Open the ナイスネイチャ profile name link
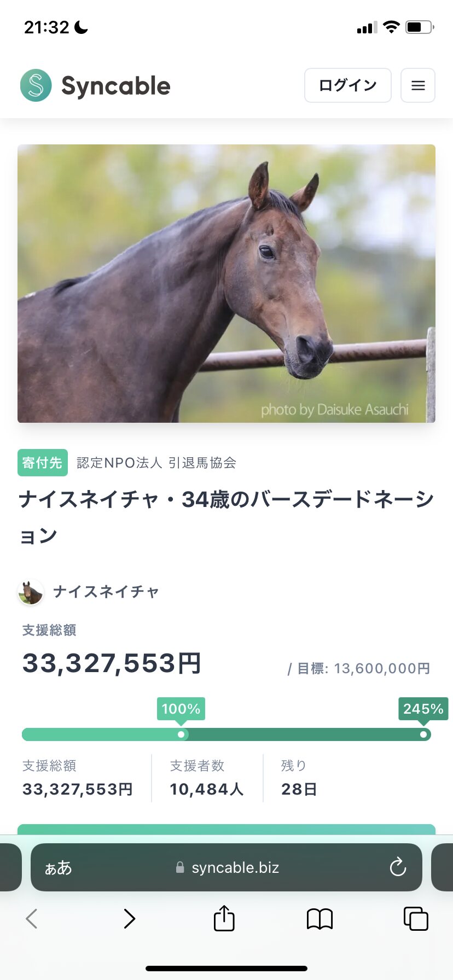This screenshot has width=453, height=980. pyautogui.click(x=106, y=592)
